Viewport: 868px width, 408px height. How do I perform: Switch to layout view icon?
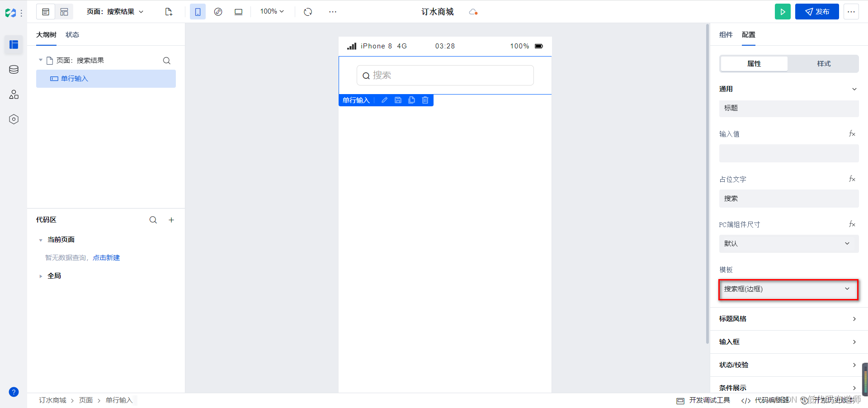(64, 12)
